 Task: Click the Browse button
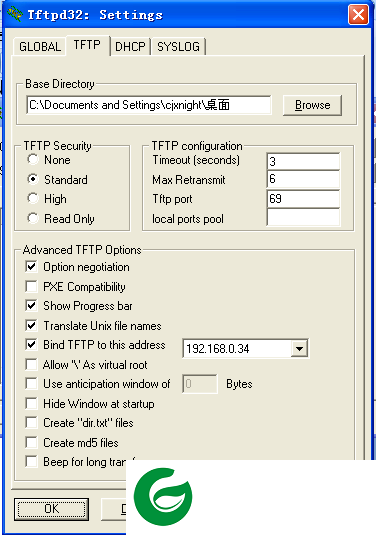(x=312, y=105)
